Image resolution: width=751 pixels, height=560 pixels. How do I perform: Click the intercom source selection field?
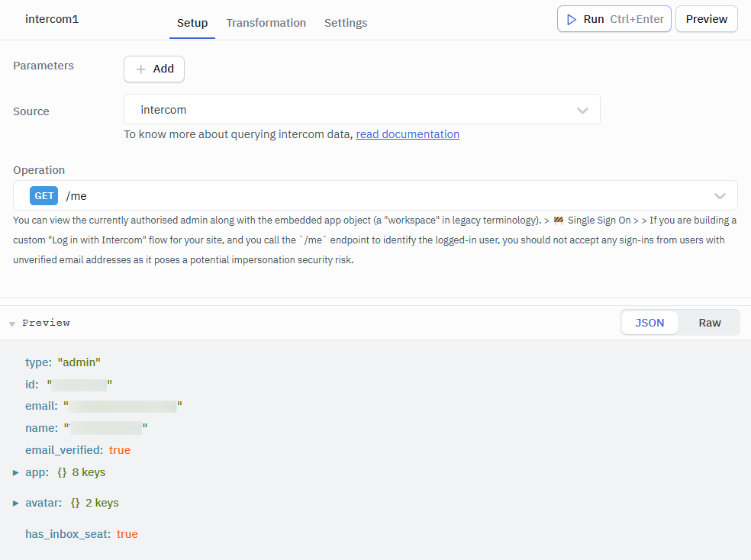pos(362,110)
